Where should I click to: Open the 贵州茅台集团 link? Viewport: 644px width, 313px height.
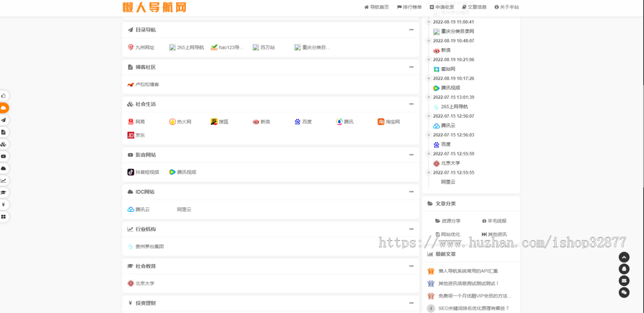point(146,246)
